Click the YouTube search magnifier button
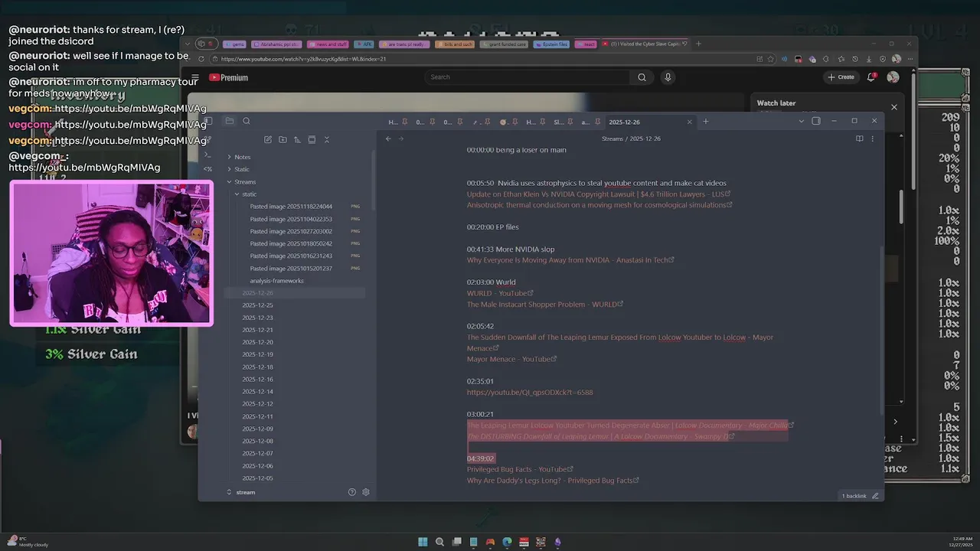The width and height of the screenshot is (980, 551). coord(642,77)
